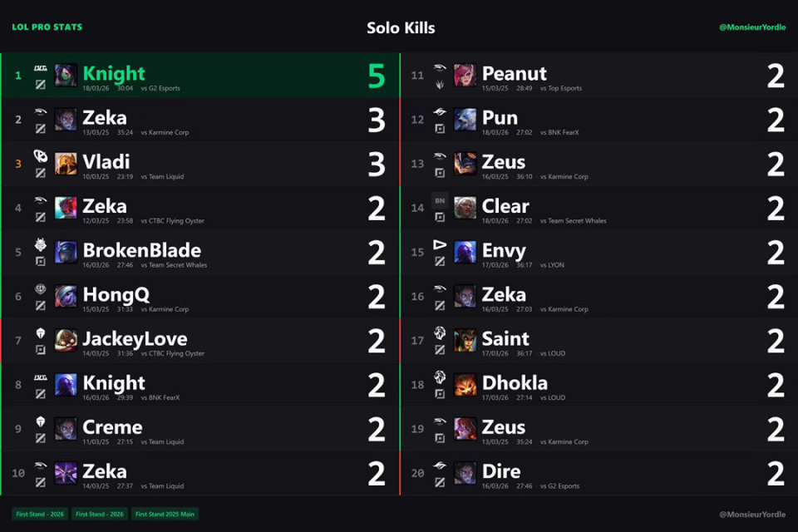Click the LOL PRO STATS logo
The height and width of the screenshot is (532, 798).
click(47, 27)
